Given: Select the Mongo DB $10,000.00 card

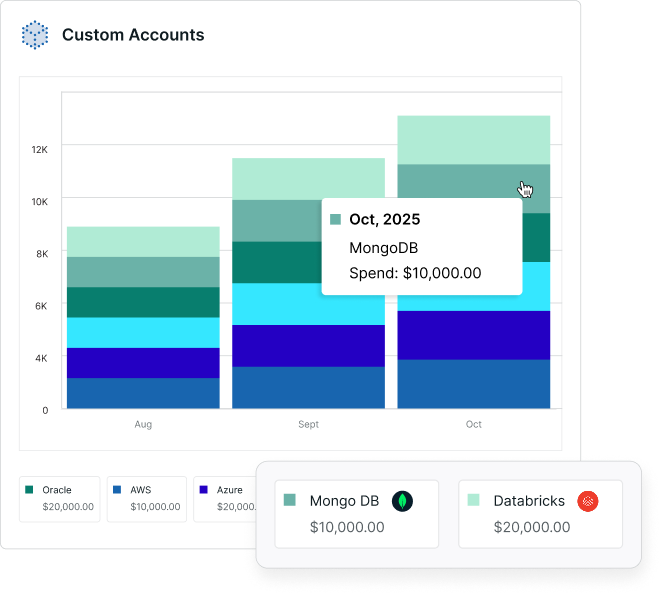Looking at the screenshot, I should coord(356,514).
